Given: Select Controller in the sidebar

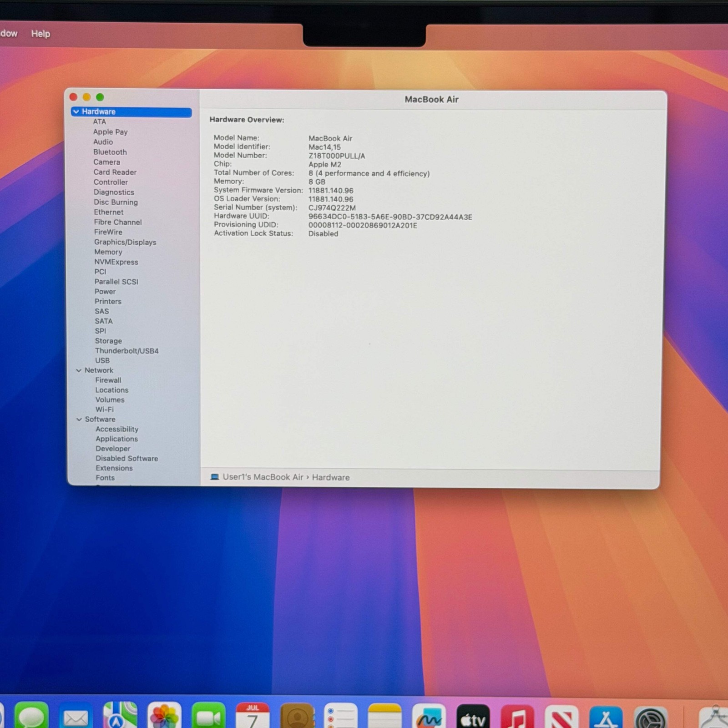Looking at the screenshot, I should pyautogui.click(x=111, y=182).
